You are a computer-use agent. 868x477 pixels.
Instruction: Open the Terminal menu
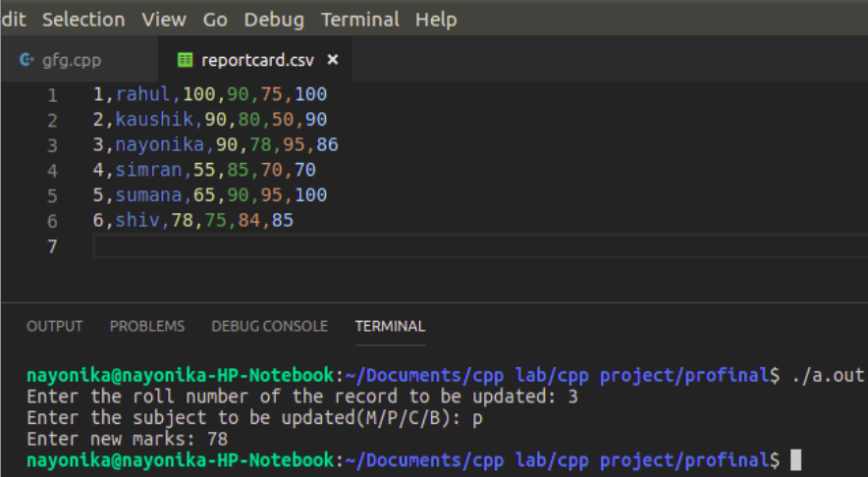coord(359,20)
